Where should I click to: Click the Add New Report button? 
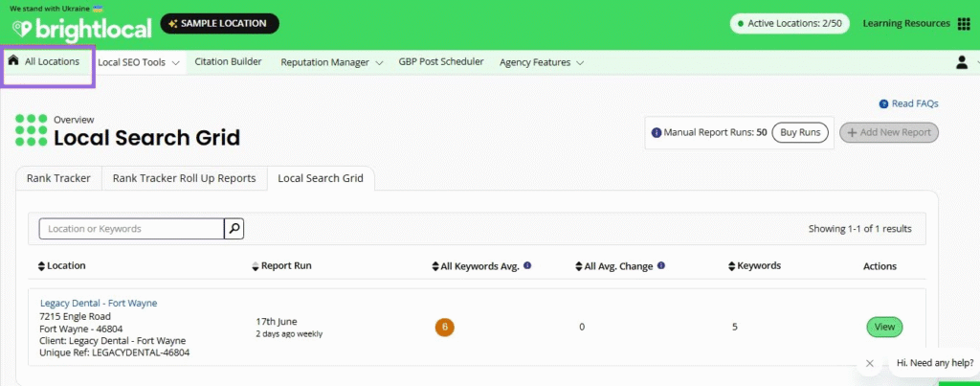(x=889, y=132)
